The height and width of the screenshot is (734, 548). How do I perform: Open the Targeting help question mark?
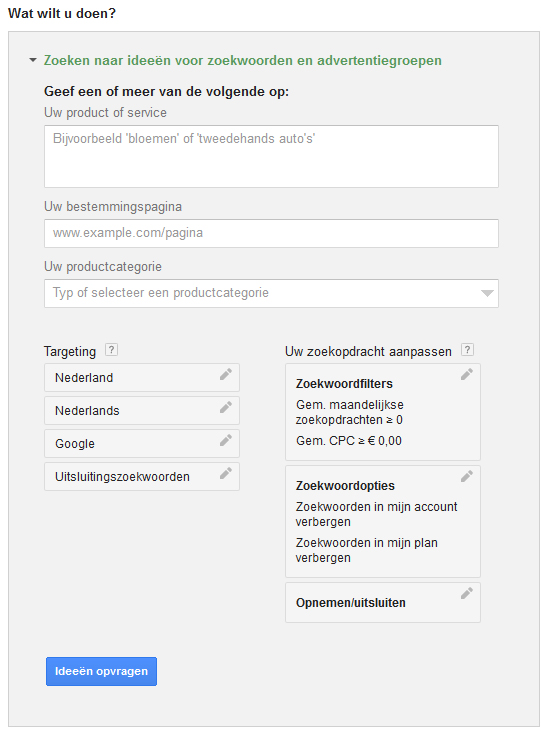[111, 350]
